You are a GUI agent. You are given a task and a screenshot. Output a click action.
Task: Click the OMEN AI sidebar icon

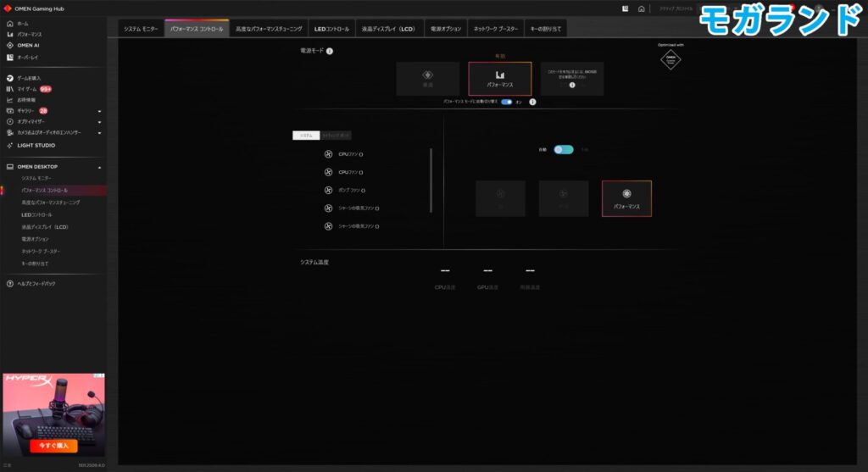[9, 45]
